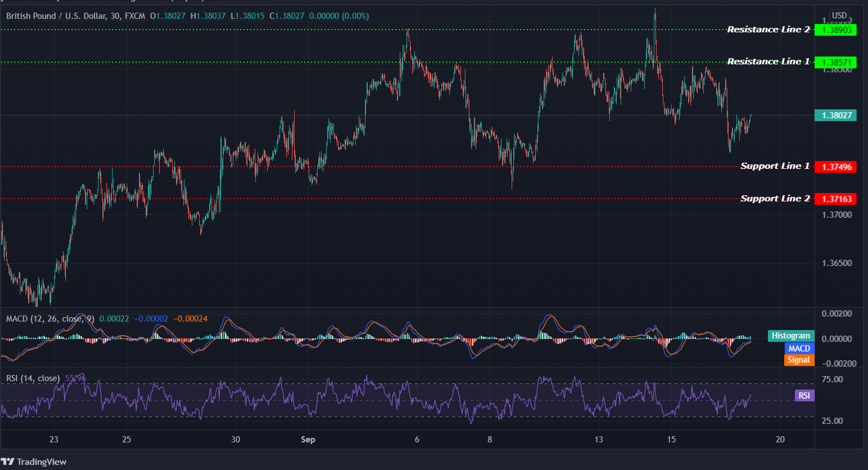
Task: Click the 8 date label on time axis
Action: click(490, 439)
